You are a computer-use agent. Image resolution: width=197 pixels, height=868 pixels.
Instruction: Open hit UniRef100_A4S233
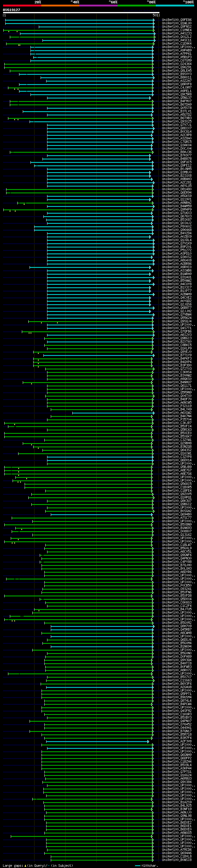177,33
